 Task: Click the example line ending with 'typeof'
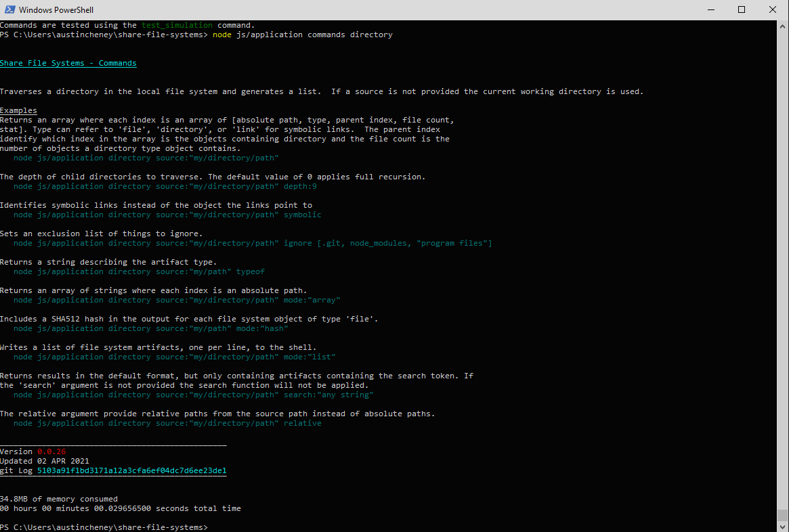[139, 271]
